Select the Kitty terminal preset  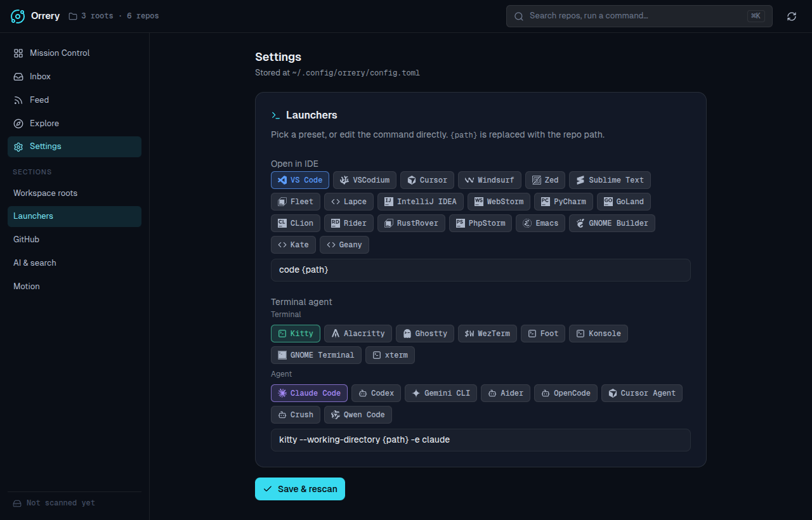pos(296,334)
